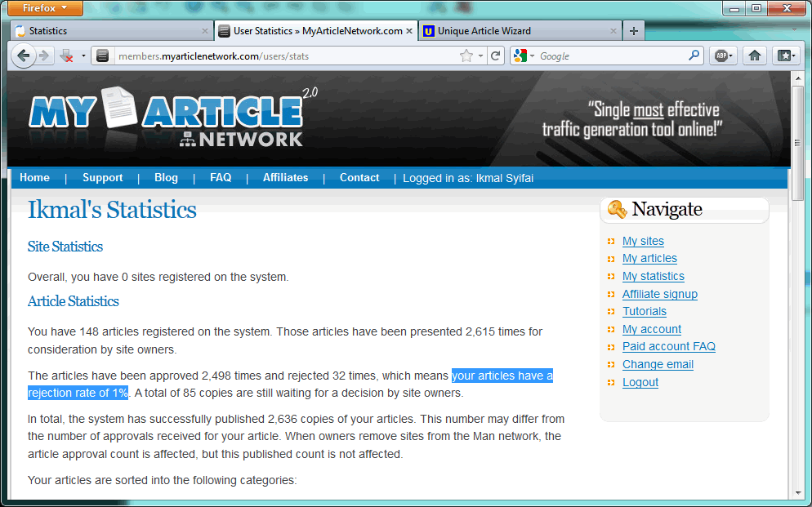Click the Site Statistics heading
This screenshot has width=812, height=507.
[65, 247]
